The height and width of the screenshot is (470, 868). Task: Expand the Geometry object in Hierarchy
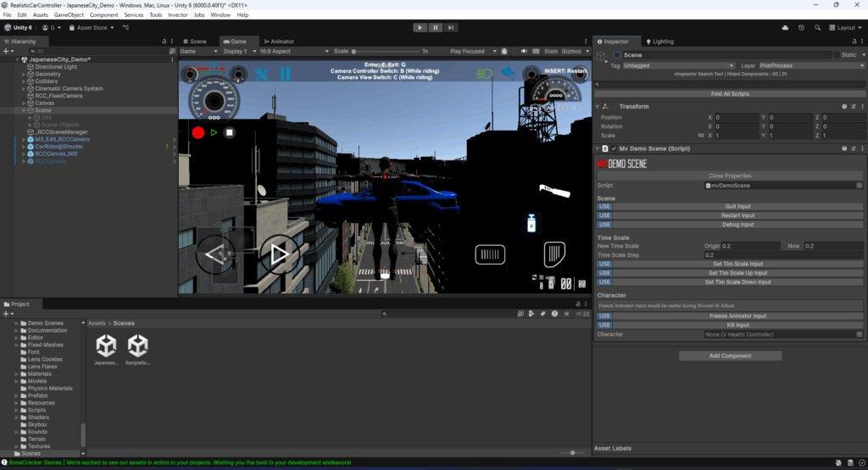[24, 75]
